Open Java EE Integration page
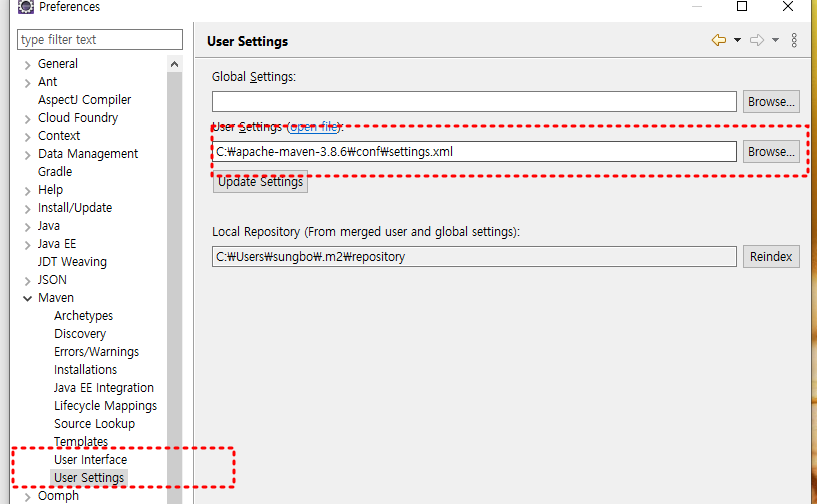The image size is (817, 504). coord(104,388)
